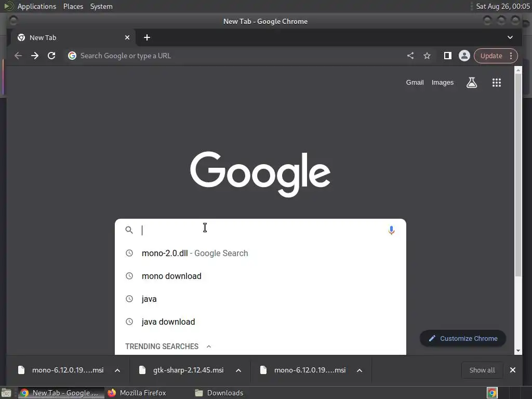532x399 pixels.
Task: Click the Firefox icon in the taskbar
Action: pyautogui.click(x=112, y=393)
